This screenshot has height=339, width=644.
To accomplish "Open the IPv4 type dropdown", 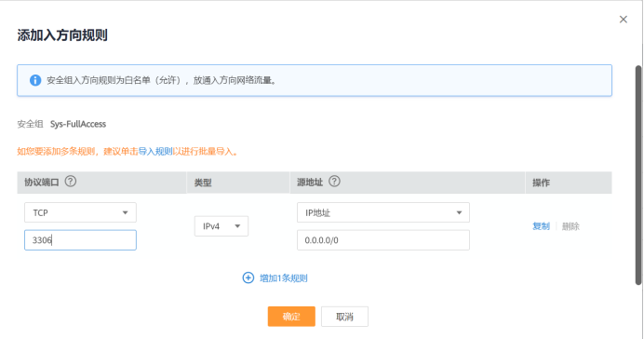I will click(x=221, y=226).
